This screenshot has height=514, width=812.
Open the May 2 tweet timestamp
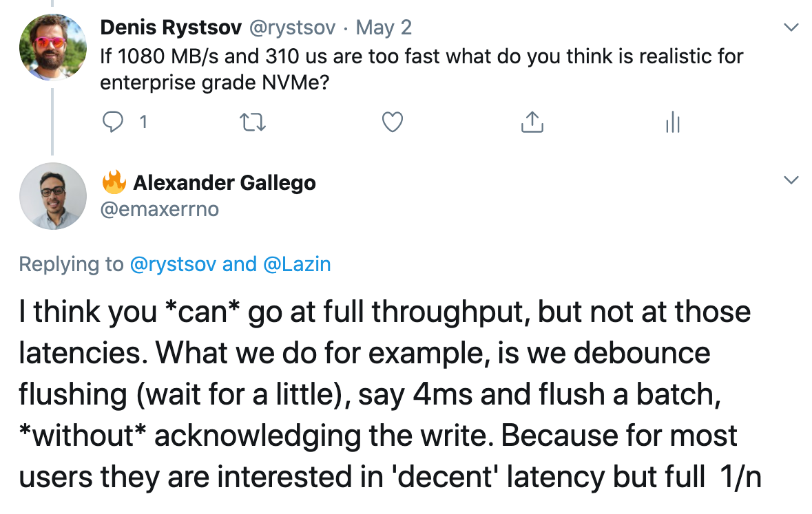pos(384,28)
